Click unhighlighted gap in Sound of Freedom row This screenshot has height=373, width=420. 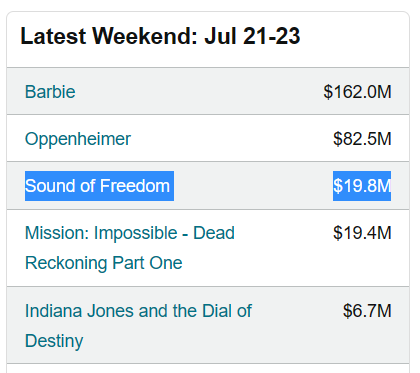tap(253, 186)
